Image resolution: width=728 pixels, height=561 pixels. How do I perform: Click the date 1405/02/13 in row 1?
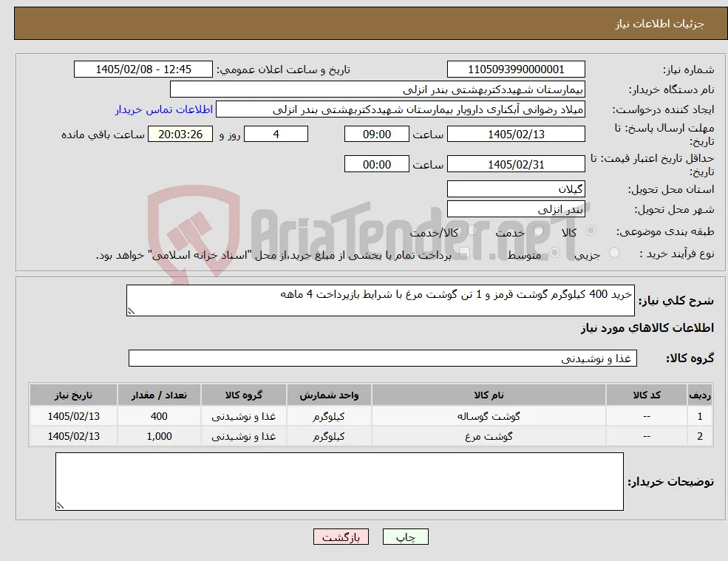click(x=73, y=416)
